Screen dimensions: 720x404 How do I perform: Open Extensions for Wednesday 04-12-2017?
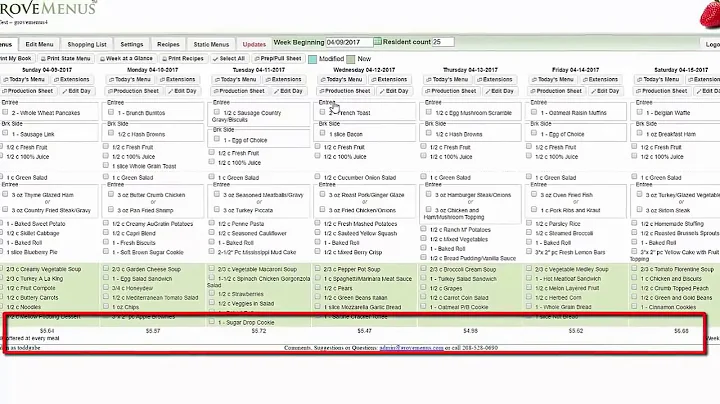pos(389,79)
